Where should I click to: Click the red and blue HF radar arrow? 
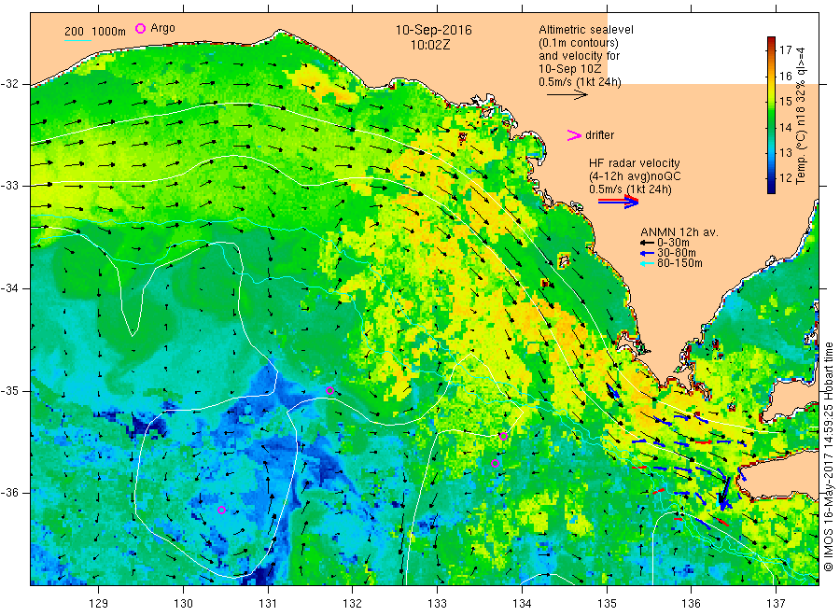[618, 202]
